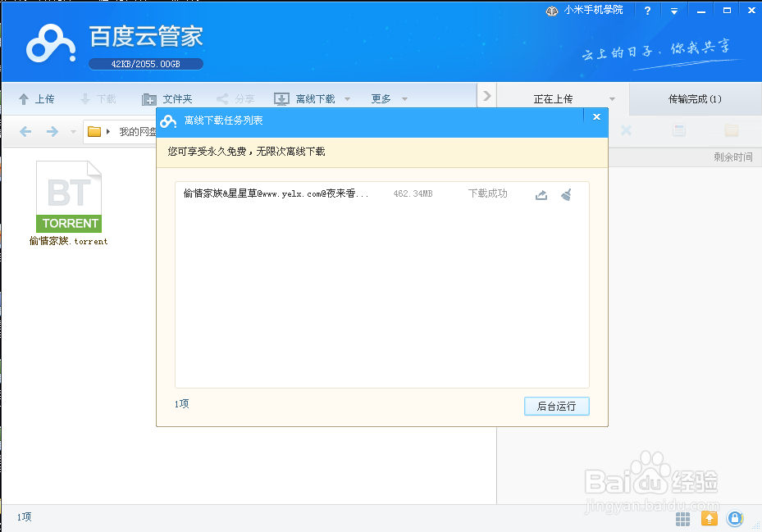Open the title bar dropdown menu arrow
The height and width of the screenshot is (532, 762).
(674, 11)
